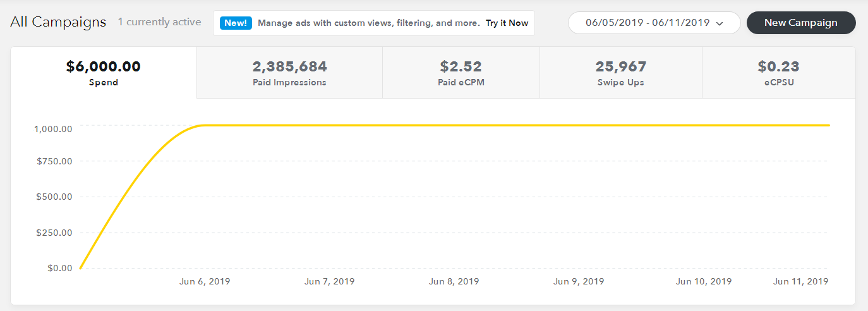Select the eCPSU metric tab
Viewport: 868px width, 311px height.
[778, 73]
